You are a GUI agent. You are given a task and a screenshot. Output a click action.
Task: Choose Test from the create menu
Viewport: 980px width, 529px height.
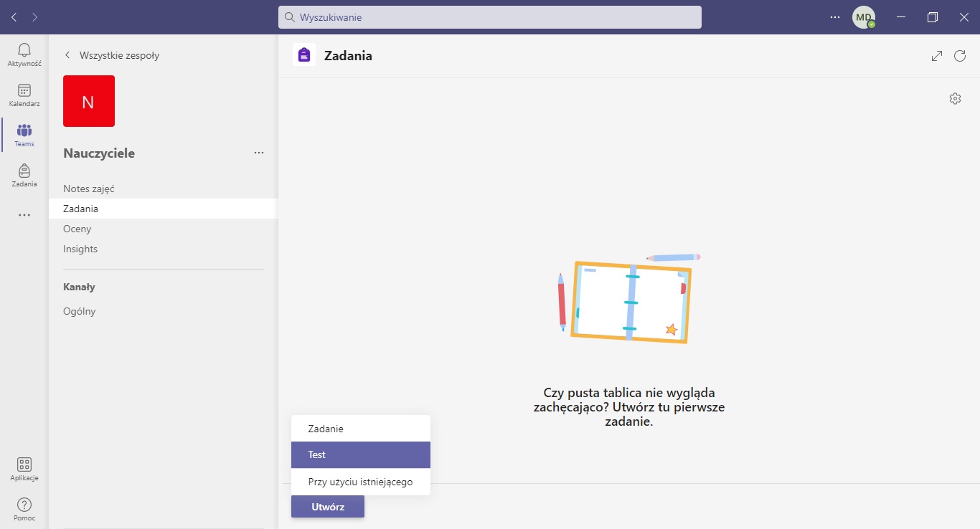pyautogui.click(x=360, y=454)
